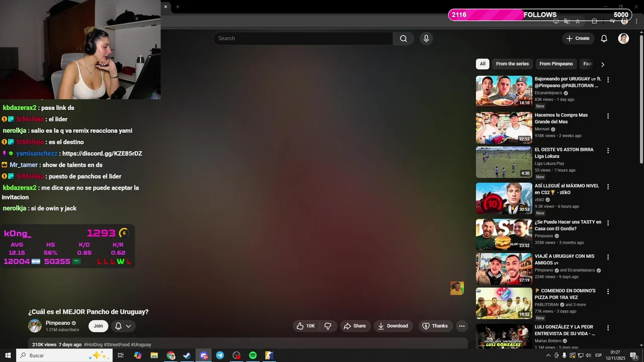Select From the series chip
The image size is (644, 362).
coord(512,64)
